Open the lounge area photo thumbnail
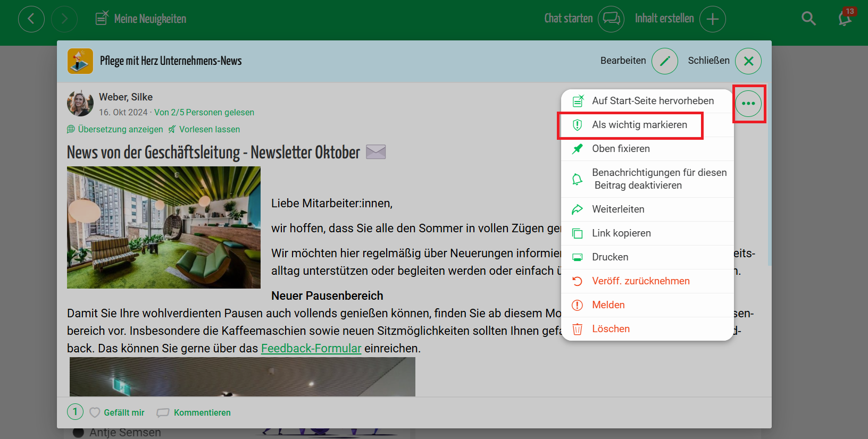The width and height of the screenshot is (868, 439). pyautogui.click(x=164, y=227)
